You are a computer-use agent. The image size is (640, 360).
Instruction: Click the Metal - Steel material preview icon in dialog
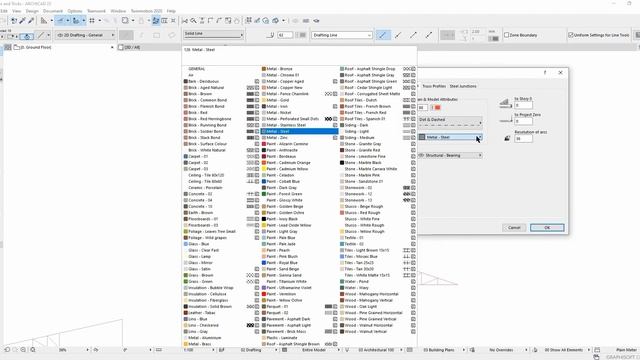click(422, 137)
